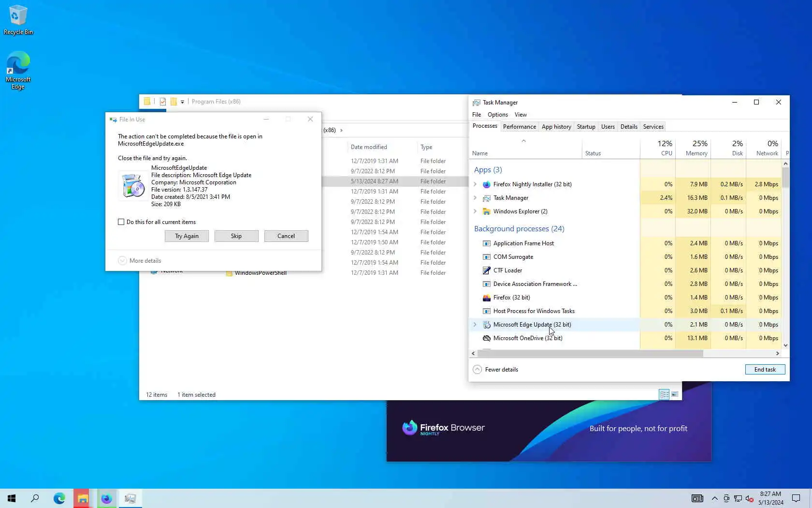Sort processes by the Disk column

click(x=728, y=148)
